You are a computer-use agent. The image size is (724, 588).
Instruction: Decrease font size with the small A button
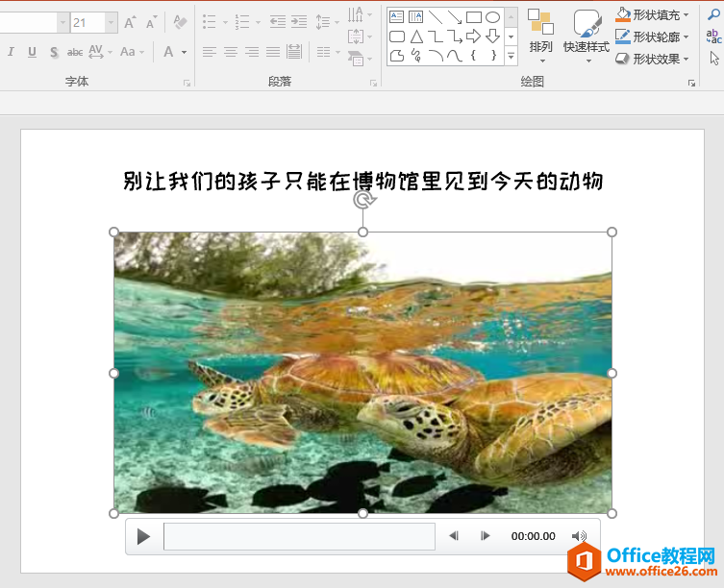[151, 22]
